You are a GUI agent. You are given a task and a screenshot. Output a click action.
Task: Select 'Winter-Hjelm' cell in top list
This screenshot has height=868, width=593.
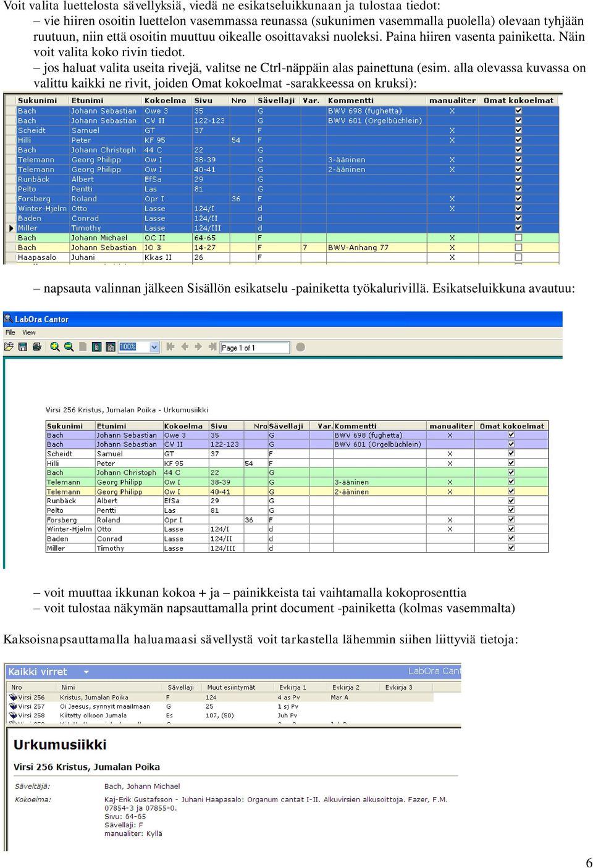42,209
